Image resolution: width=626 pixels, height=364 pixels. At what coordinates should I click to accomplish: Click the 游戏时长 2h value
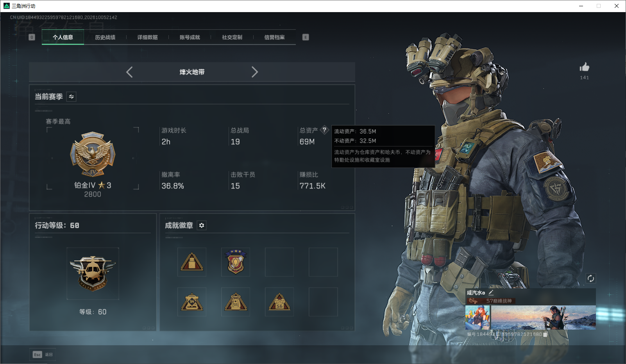click(x=166, y=142)
